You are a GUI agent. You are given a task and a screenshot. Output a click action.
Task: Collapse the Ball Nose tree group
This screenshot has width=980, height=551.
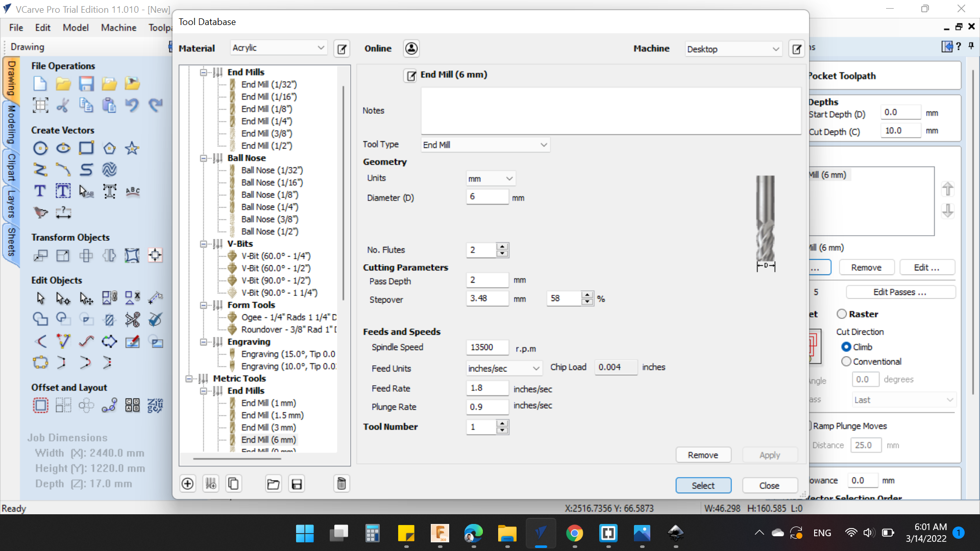click(x=203, y=158)
